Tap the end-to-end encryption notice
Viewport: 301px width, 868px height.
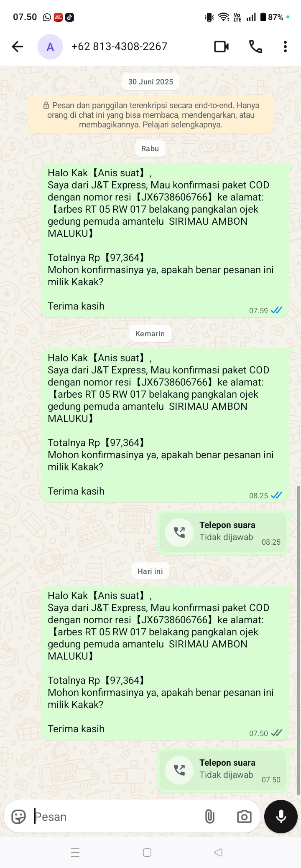(x=150, y=115)
